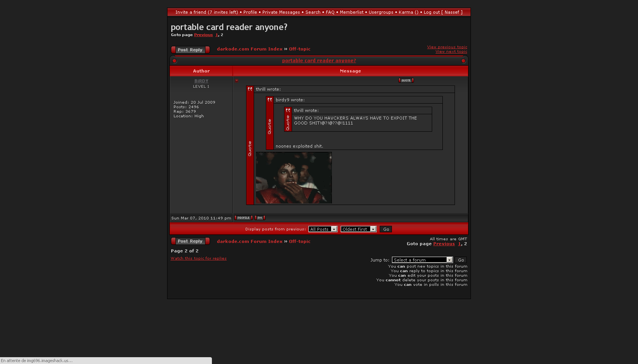Click Go beside the Jump to selector

461,260
